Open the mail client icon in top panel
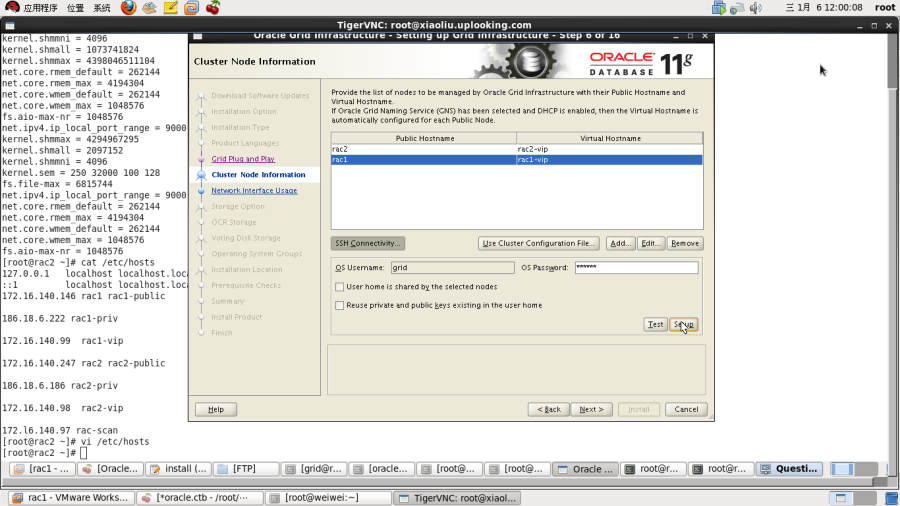900x506 pixels. pyautogui.click(x=150, y=7)
